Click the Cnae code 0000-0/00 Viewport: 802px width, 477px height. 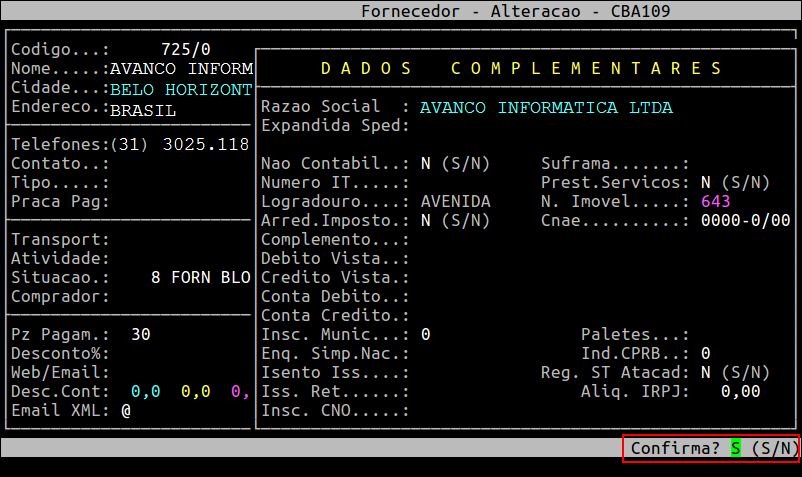point(745,221)
